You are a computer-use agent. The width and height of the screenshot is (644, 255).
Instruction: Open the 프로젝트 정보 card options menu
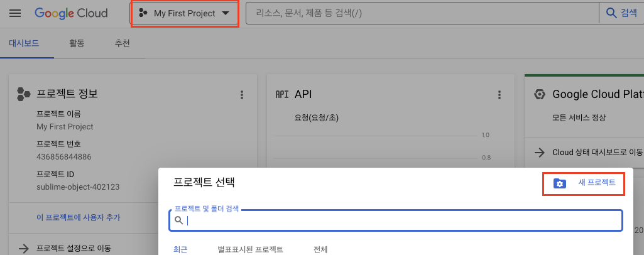(241, 95)
